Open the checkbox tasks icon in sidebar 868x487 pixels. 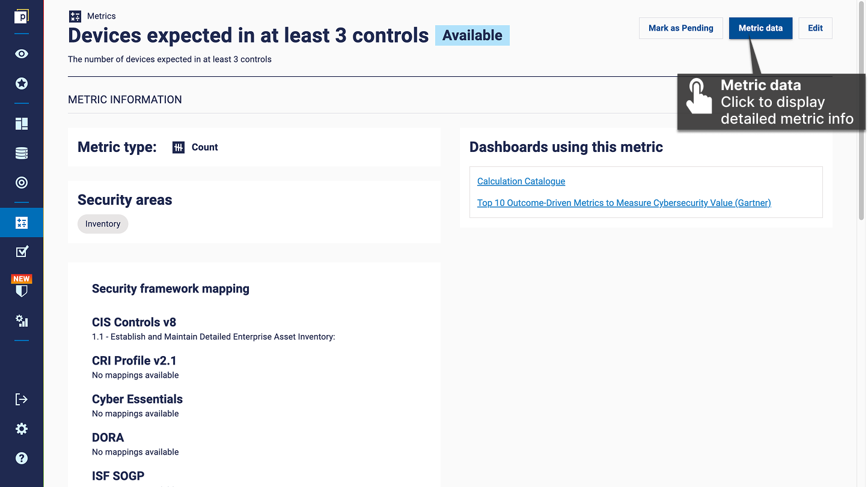(22, 252)
